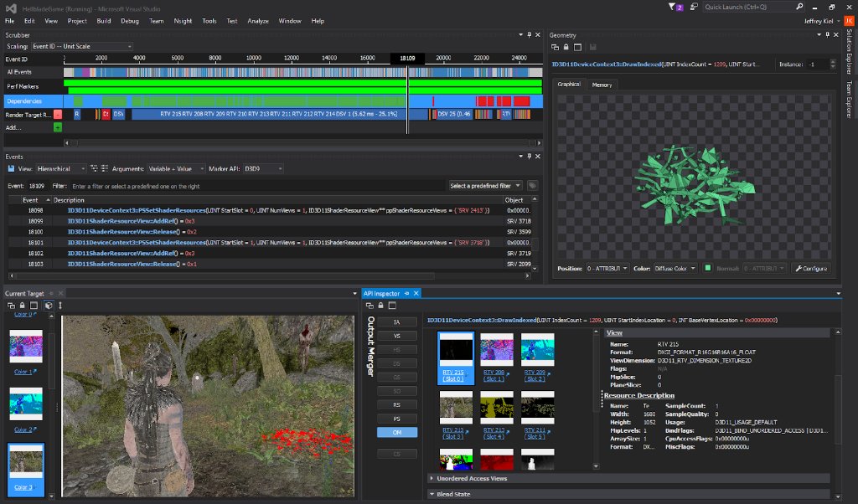Screen dimensions: 858x504
Task: Open the Marker API D3D9 dropdown
Action: point(263,169)
